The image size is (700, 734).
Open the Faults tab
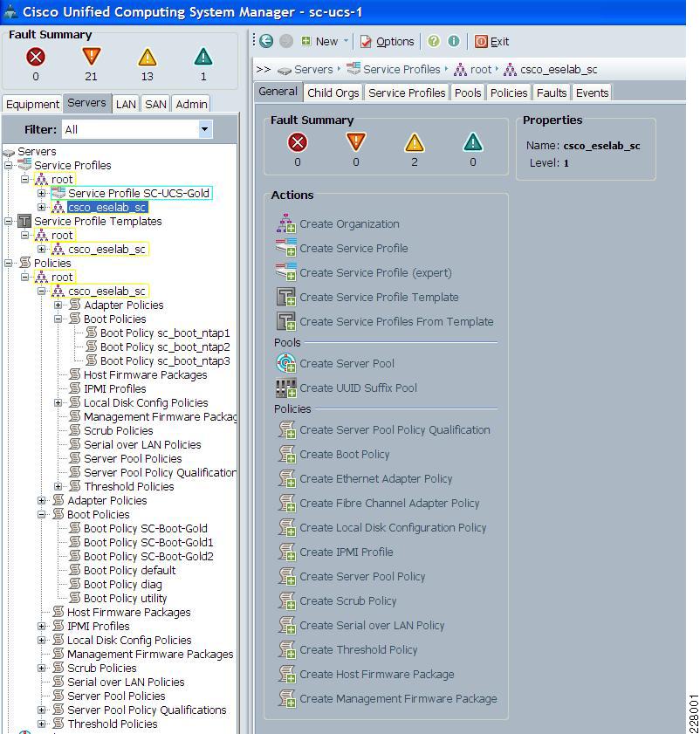[552, 93]
